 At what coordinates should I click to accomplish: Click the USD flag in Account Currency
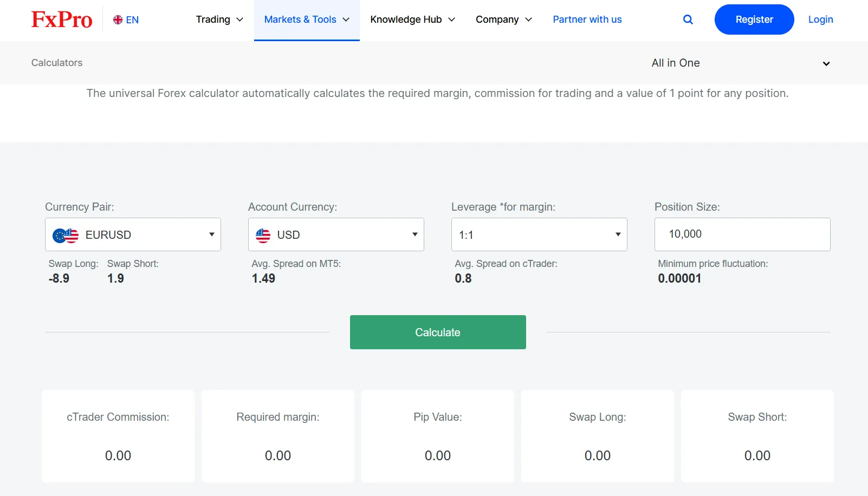click(x=263, y=235)
